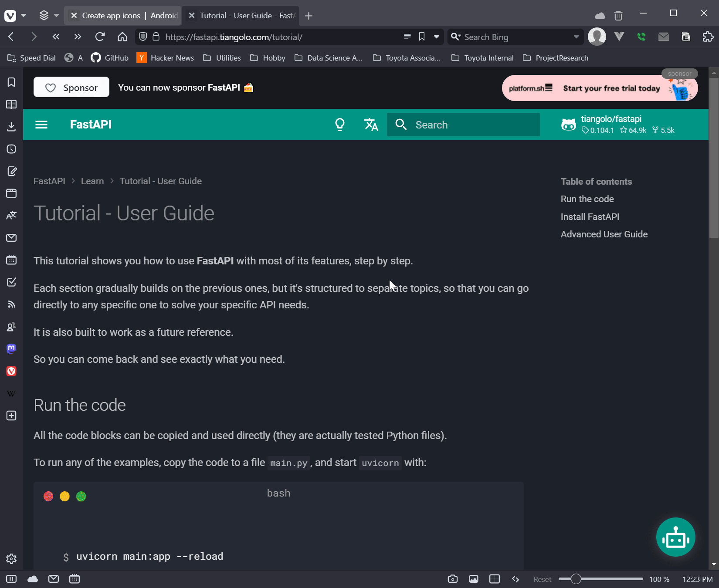Expand the Utilities bookmark folder
The height and width of the screenshot is (588, 719).
222,58
